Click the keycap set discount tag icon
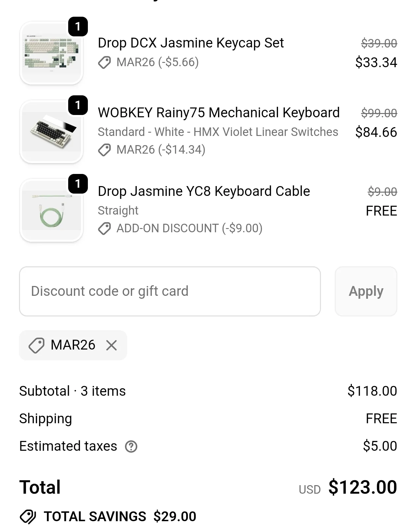This screenshot has height=532, width=418. pos(105,62)
